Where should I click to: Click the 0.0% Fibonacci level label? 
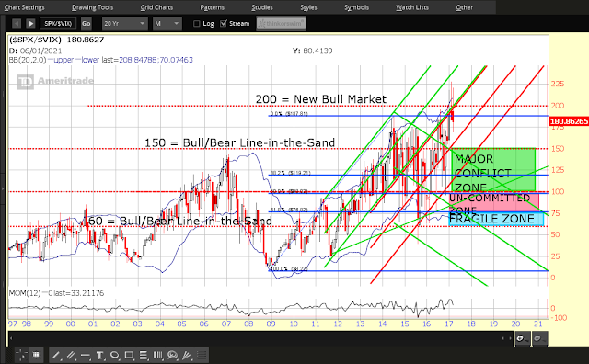point(289,113)
